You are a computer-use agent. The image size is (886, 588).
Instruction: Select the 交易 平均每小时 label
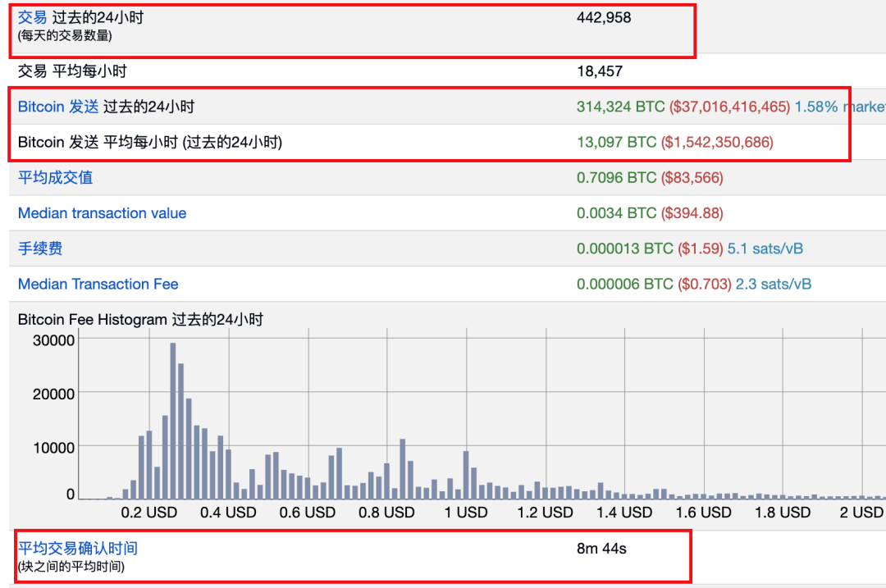pos(72,71)
